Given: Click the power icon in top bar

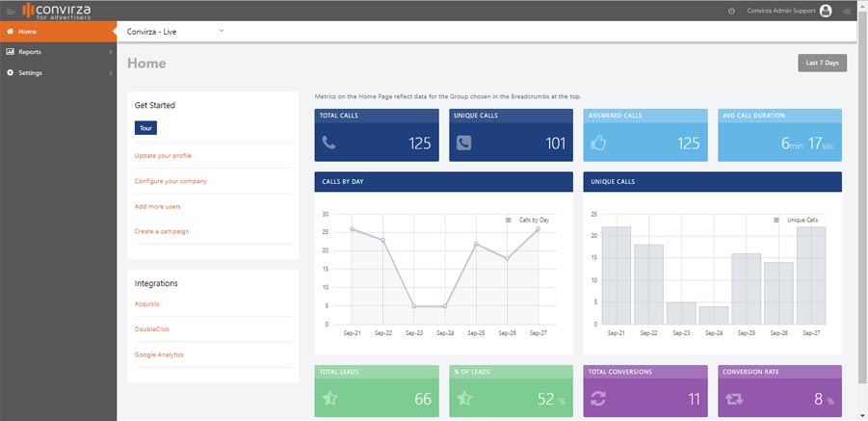Looking at the screenshot, I should 731,11.
